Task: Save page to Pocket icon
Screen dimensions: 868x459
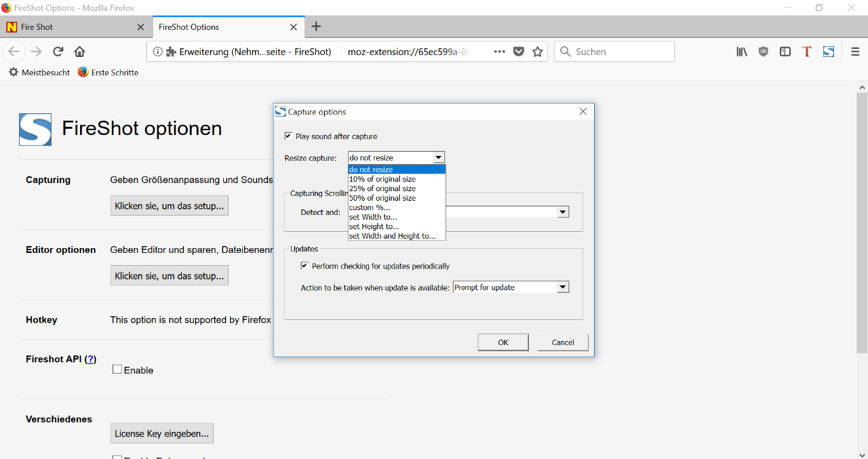Action: (519, 52)
